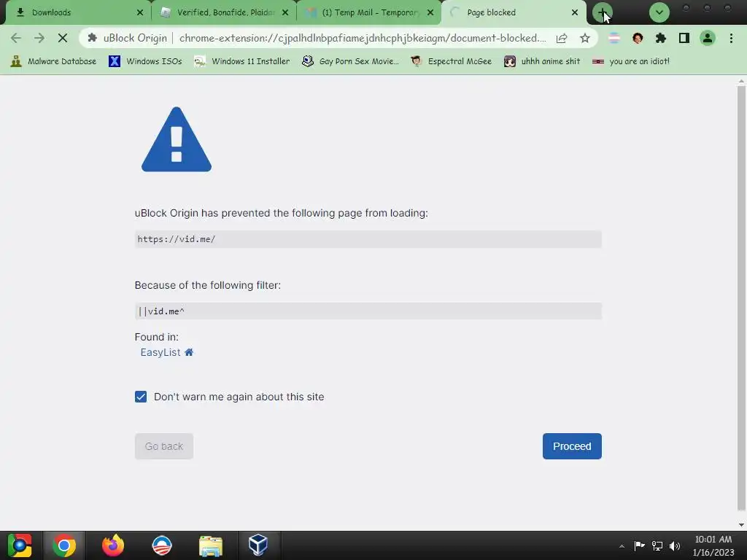This screenshot has height=560, width=747.
Task: Close the Page blocked tab
Action: (575, 12)
